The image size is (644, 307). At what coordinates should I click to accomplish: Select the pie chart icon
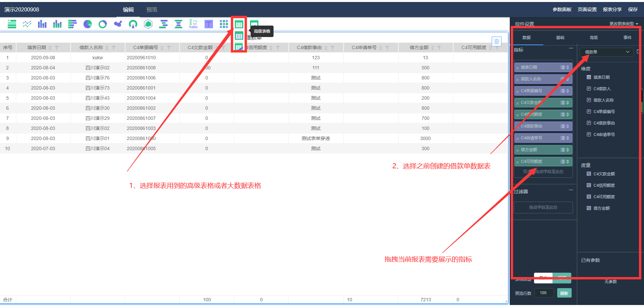pyautogui.click(x=87, y=24)
